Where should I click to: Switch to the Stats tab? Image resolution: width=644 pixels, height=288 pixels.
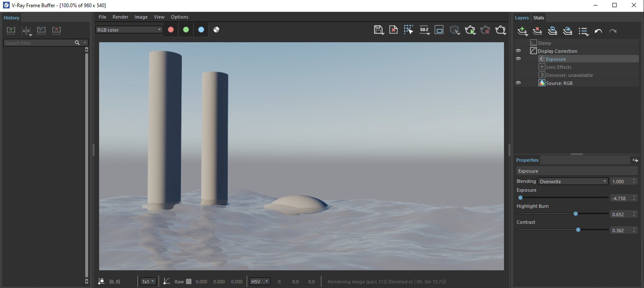click(539, 18)
